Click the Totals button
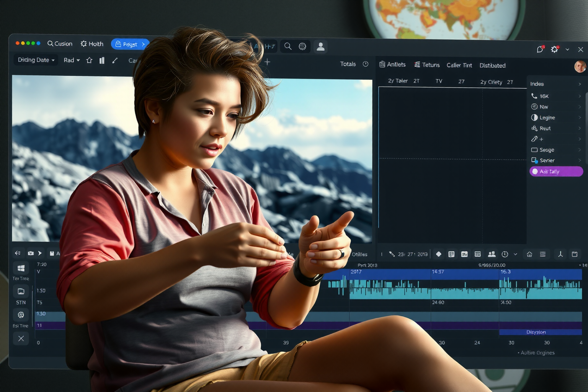This screenshot has height=392, width=588. (x=348, y=64)
